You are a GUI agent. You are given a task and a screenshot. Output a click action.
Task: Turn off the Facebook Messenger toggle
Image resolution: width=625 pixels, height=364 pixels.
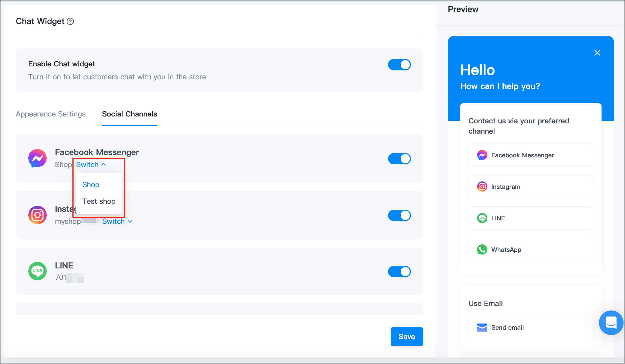399,159
